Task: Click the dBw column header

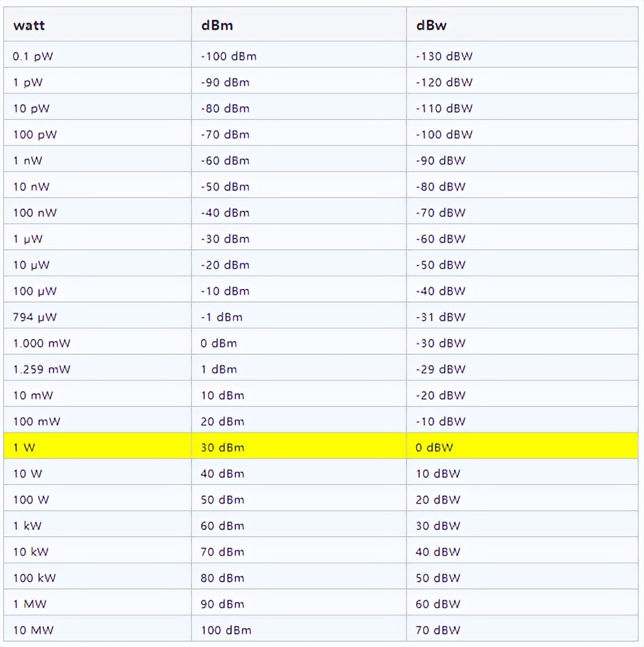Action: [431, 26]
